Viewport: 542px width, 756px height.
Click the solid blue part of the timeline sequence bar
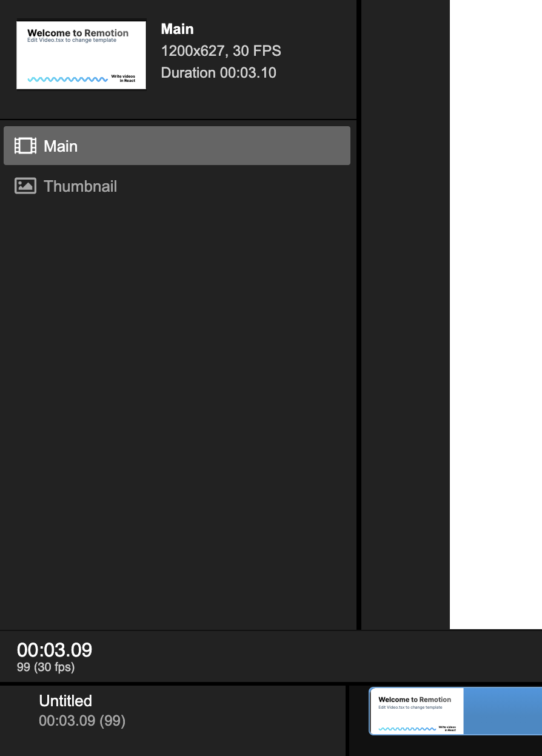503,711
